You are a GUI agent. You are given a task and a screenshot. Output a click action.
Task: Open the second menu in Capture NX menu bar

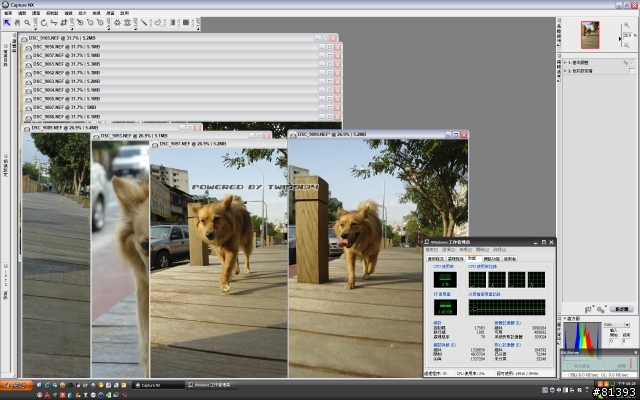click(x=22, y=13)
